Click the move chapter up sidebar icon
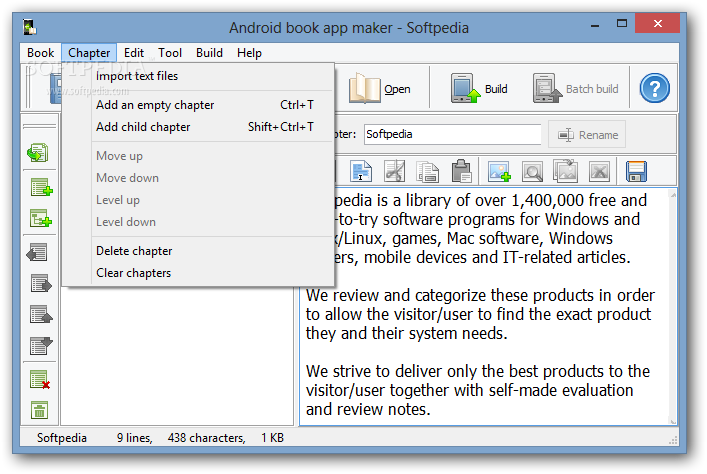 pyautogui.click(x=41, y=314)
